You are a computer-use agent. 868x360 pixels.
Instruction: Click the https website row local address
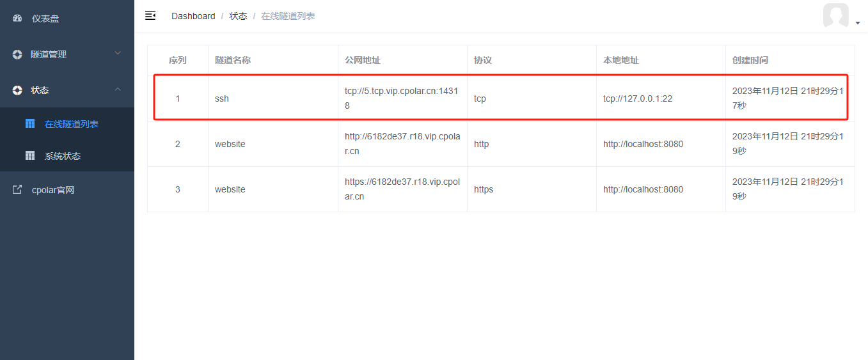(x=643, y=189)
